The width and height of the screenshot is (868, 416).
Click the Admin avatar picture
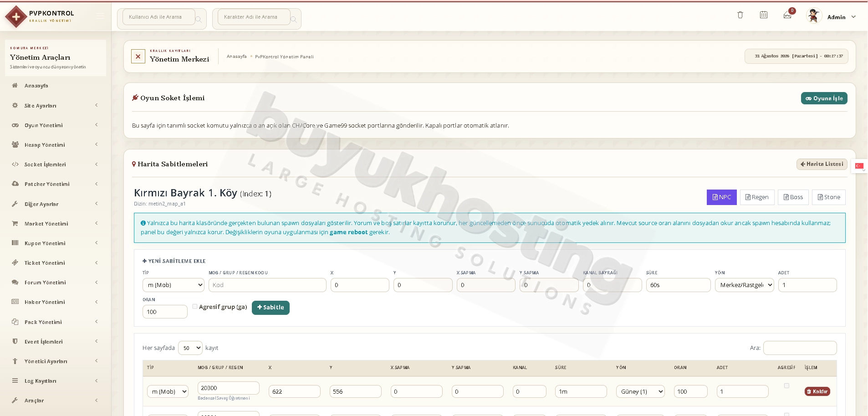click(813, 16)
